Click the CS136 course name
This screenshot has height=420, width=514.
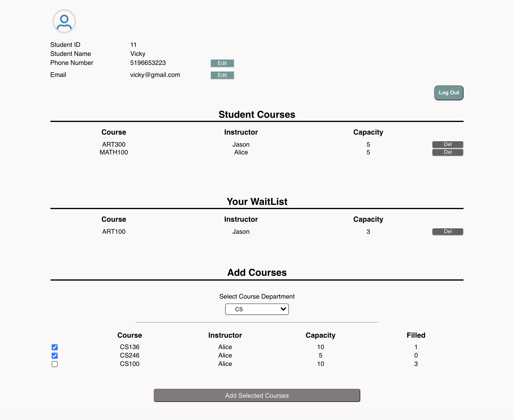pos(130,347)
